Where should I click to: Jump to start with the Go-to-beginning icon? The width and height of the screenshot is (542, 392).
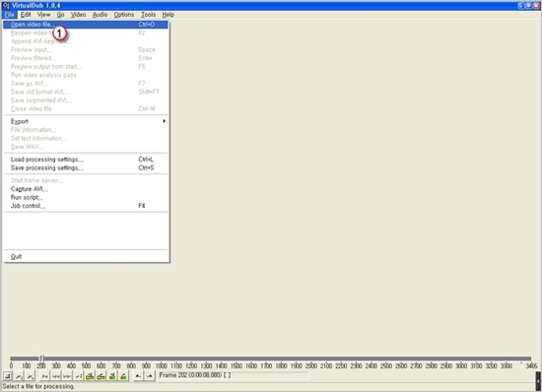(x=44, y=376)
